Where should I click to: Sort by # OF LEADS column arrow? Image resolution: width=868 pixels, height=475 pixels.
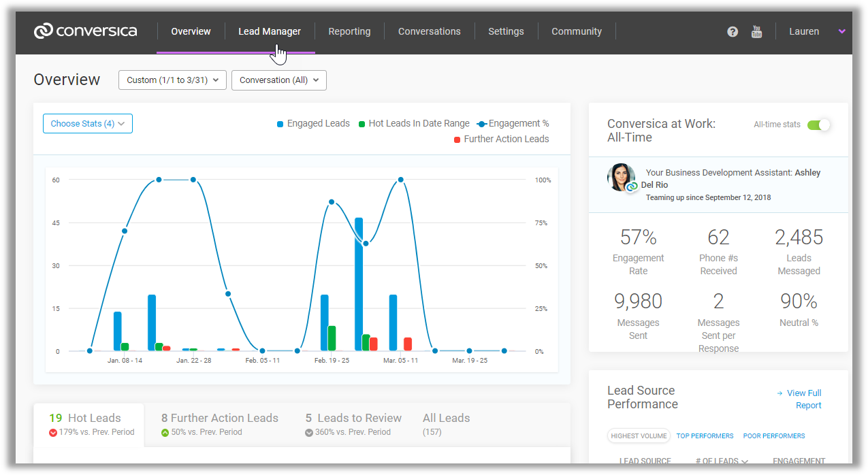[x=745, y=461]
